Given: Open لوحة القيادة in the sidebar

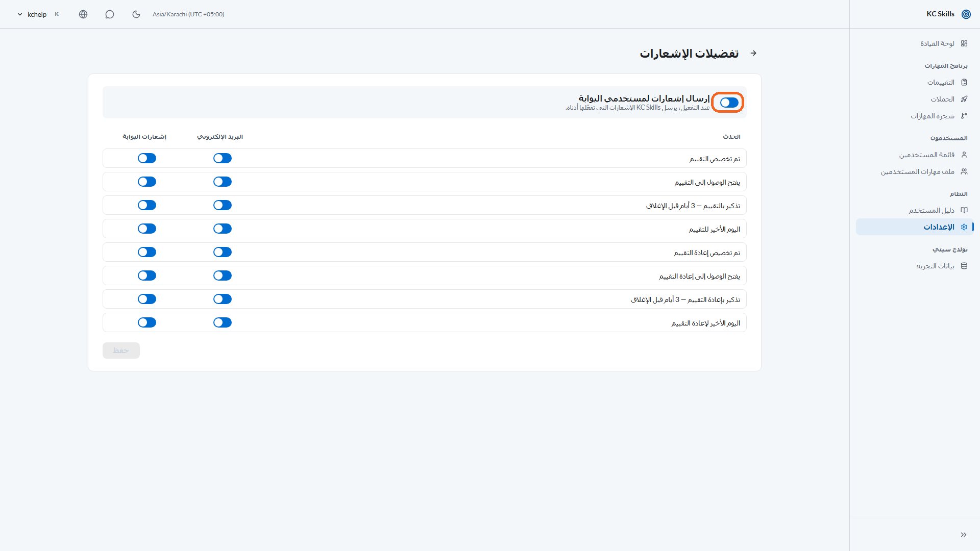Looking at the screenshot, I should (x=915, y=43).
